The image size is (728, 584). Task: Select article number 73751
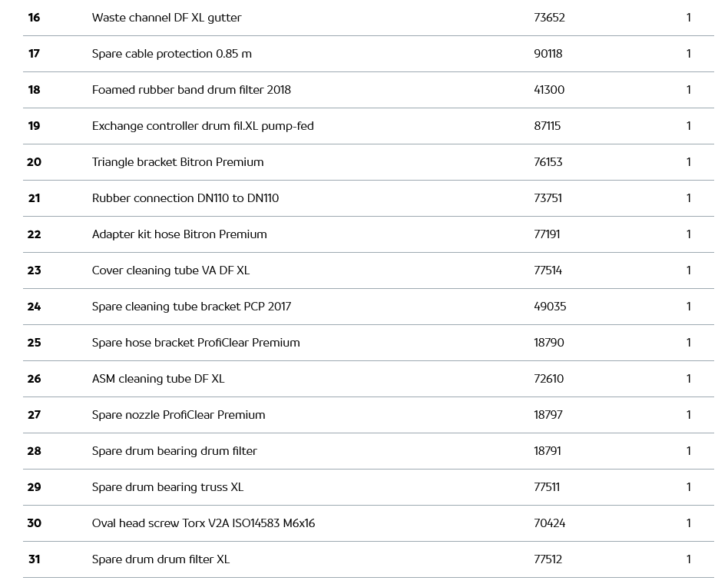pos(548,198)
